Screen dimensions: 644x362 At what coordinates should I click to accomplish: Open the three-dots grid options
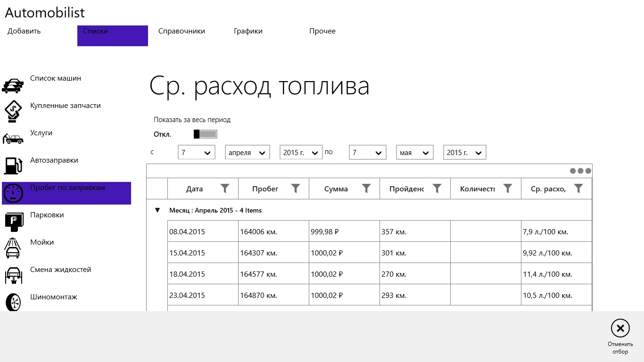coord(580,171)
